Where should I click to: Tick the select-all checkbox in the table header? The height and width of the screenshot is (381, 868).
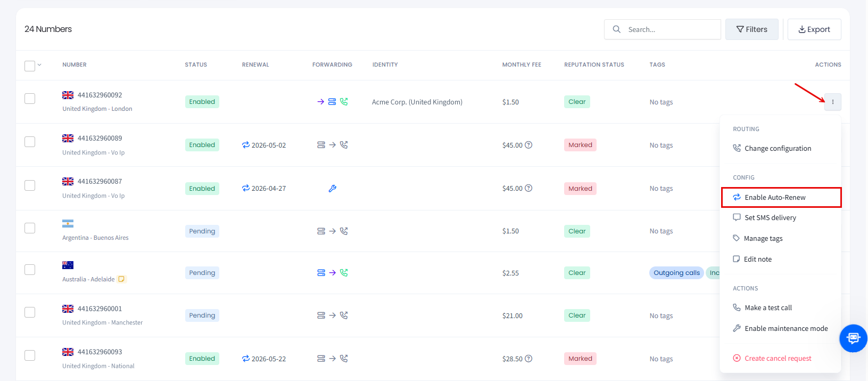pyautogui.click(x=30, y=66)
